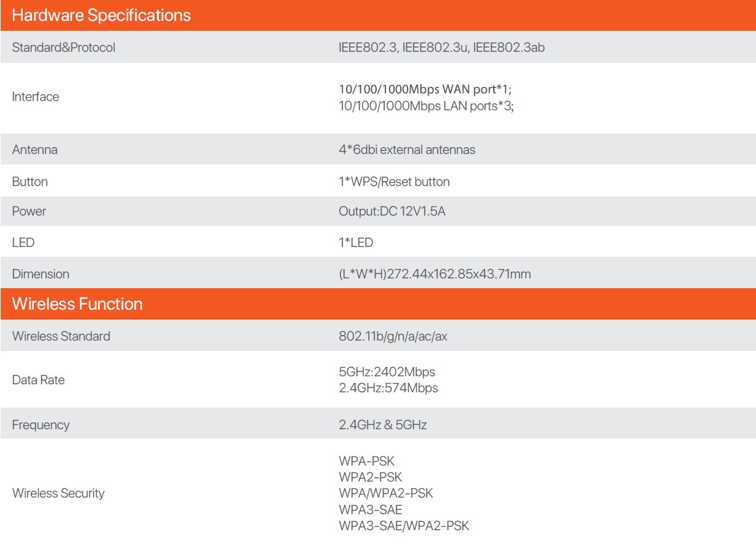The image size is (756, 548).
Task: Click the WPA3-SAE/WPA2-PSK security entry
Action: click(404, 526)
